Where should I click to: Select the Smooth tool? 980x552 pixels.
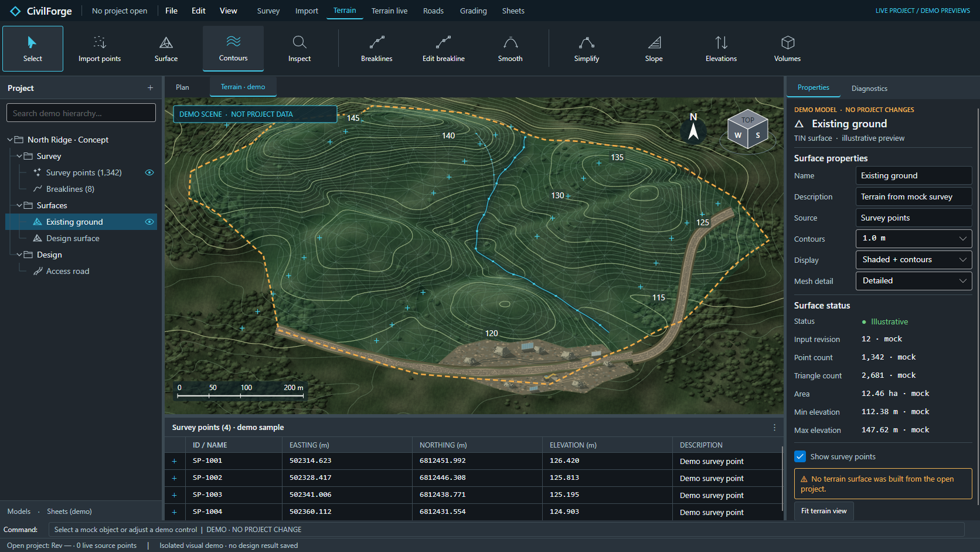[x=511, y=49]
